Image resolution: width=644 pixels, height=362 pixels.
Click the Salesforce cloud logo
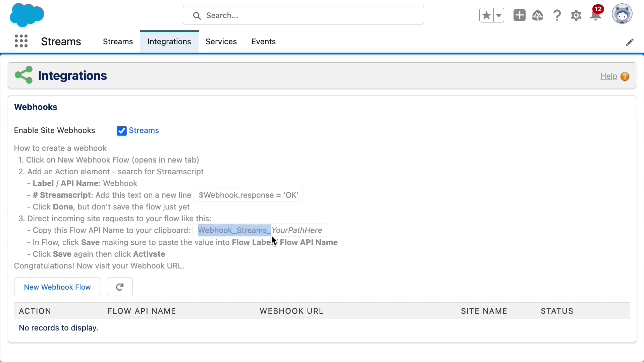click(27, 15)
